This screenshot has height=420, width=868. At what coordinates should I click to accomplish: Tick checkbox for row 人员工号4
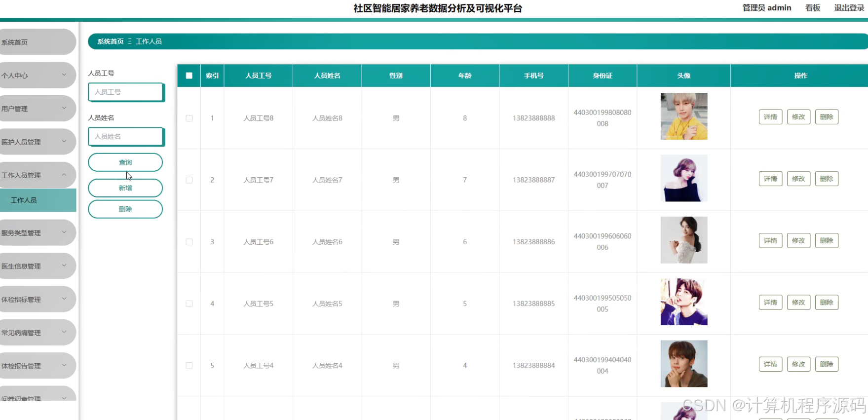pos(189,366)
